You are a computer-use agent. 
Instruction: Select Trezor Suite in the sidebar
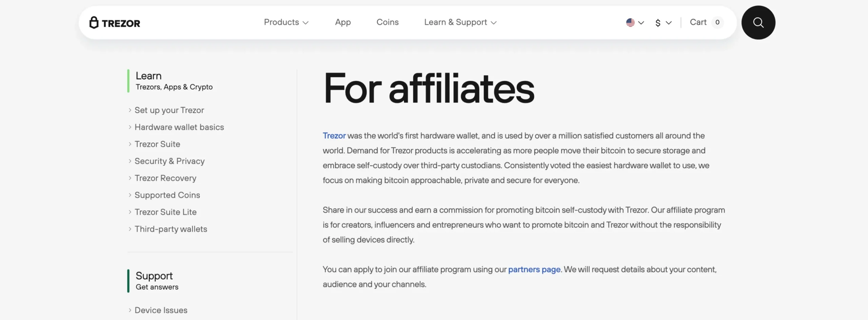157,144
